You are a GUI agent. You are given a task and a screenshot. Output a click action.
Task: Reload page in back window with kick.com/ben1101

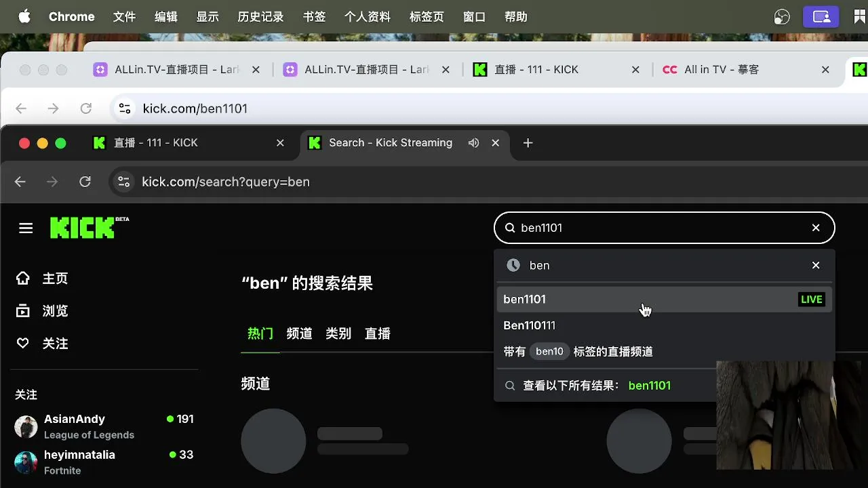85,108
